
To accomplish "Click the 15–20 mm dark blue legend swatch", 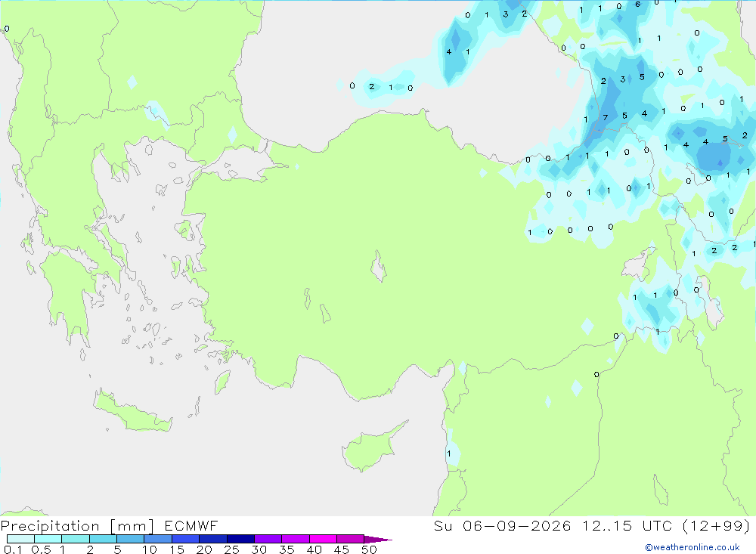I will pyautogui.click(x=186, y=539).
